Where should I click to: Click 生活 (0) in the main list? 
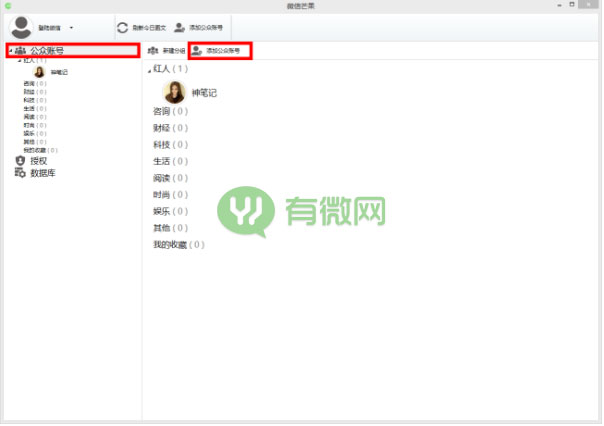pyautogui.click(x=171, y=161)
